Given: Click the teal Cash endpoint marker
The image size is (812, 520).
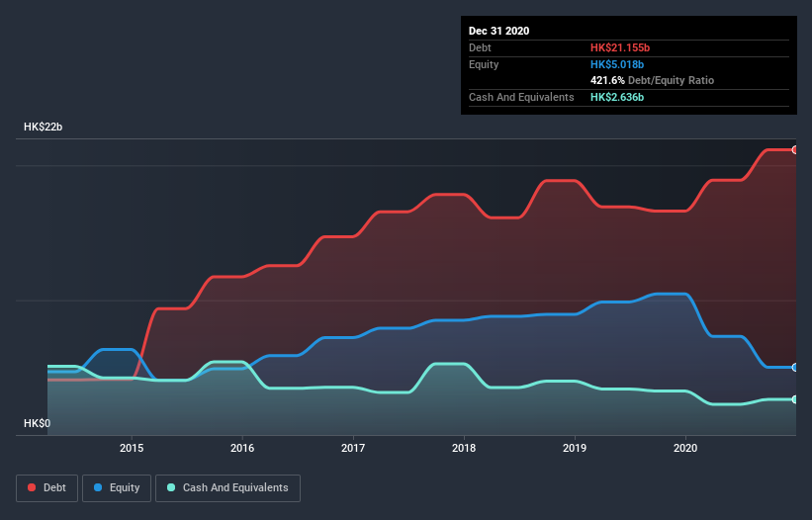Looking at the screenshot, I should (795, 399).
